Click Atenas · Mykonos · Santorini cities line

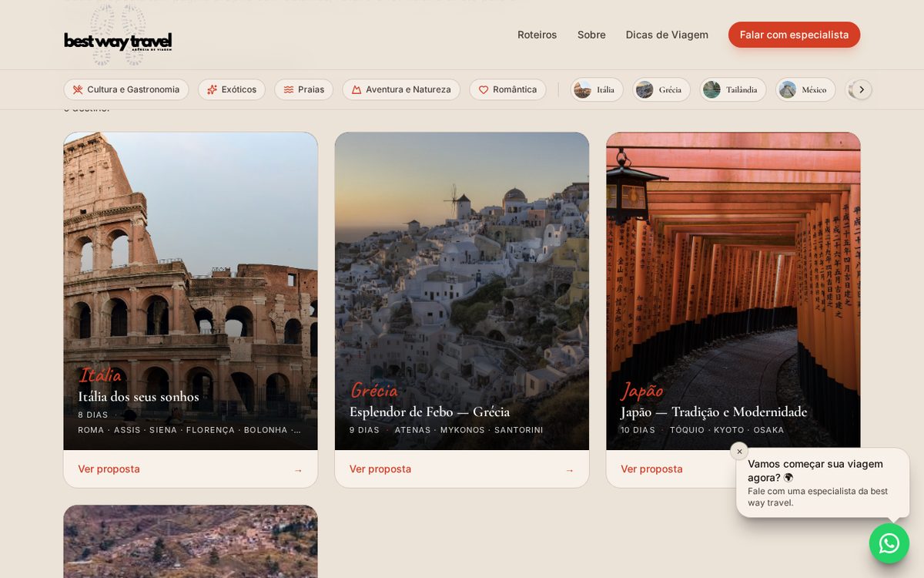click(x=469, y=430)
